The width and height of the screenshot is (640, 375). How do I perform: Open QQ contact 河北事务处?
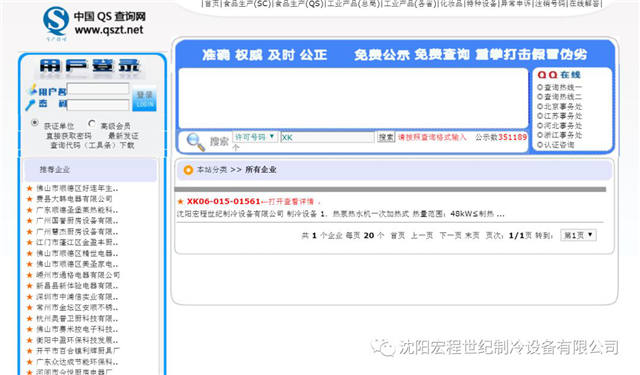point(563,126)
